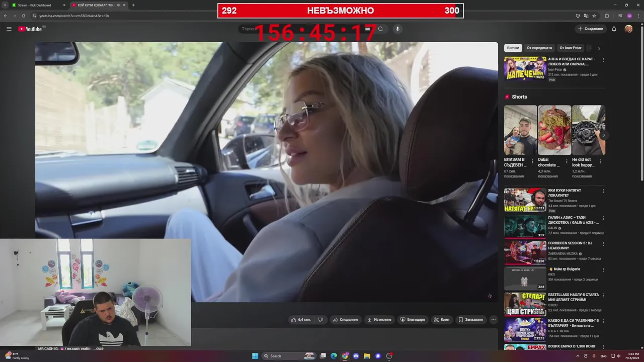The height and width of the screenshot is (362, 644).
Task: Open He did not look happy short thumbnail
Action: 588,130
